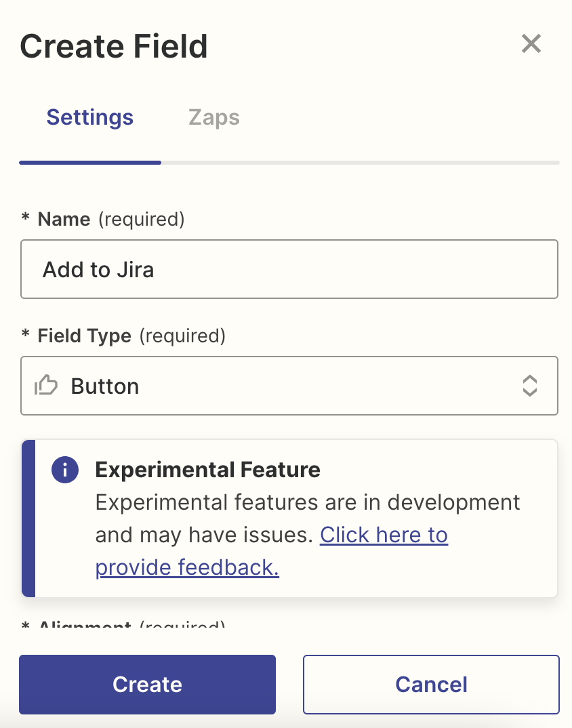Click the Field Type label
The image size is (572, 728).
point(84,336)
